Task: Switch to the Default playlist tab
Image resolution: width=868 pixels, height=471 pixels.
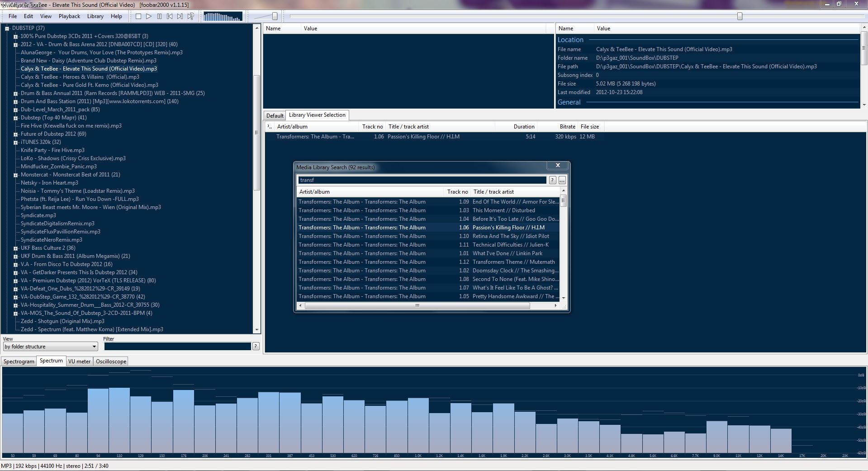Action: (275, 116)
